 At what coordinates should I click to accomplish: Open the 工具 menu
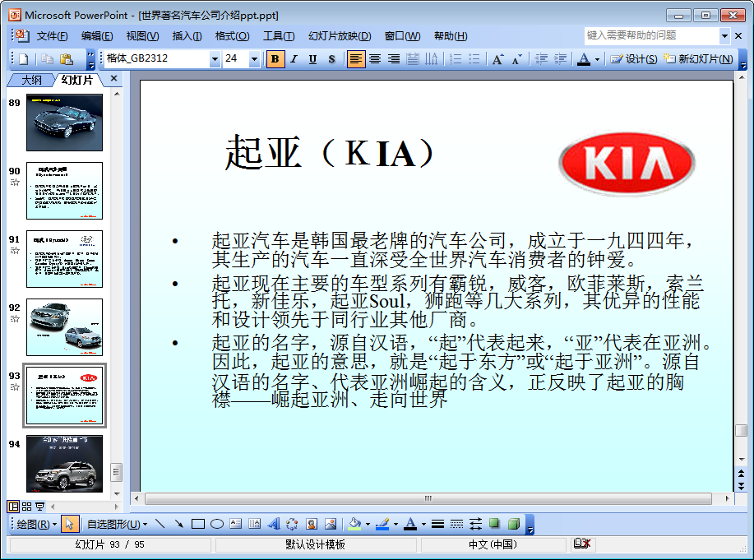pos(279,36)
